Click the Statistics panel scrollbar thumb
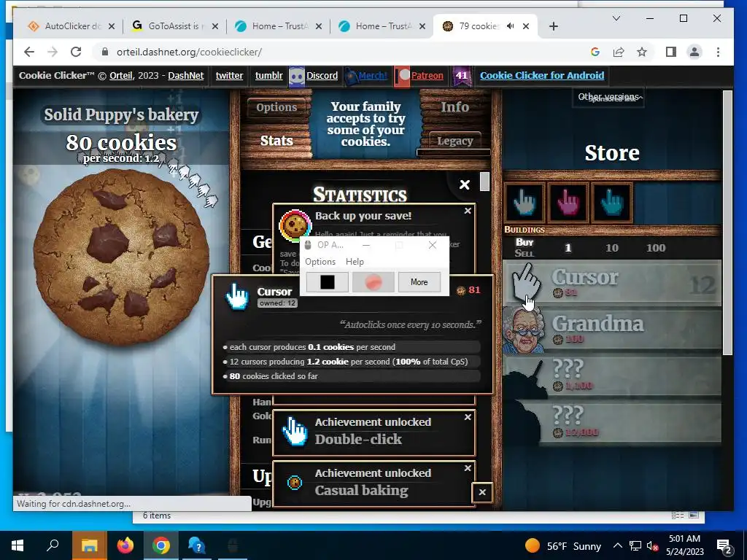This screenshot has width=747, height=560. coord(484,182)
